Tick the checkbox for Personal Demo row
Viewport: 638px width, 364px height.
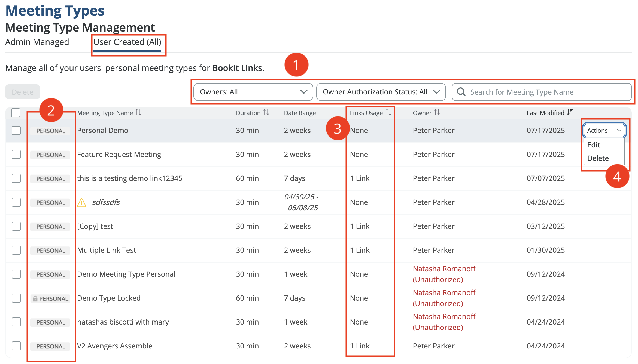[16, 131]
